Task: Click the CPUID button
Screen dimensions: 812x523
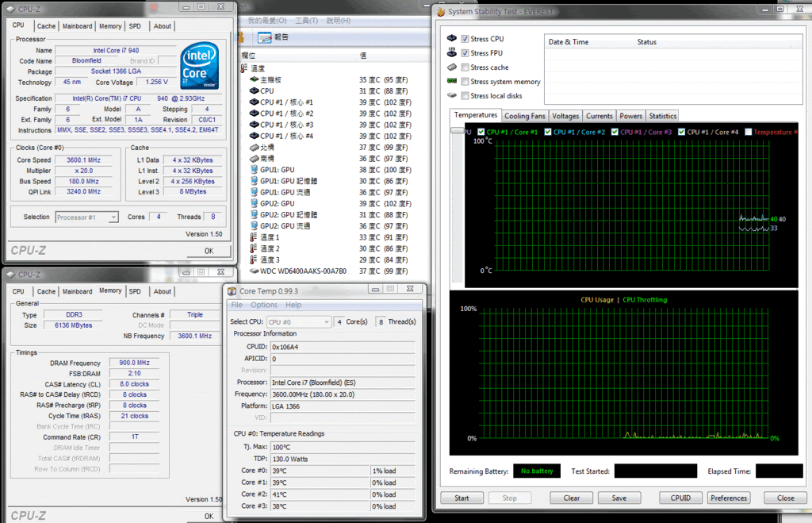Action: coord(680,498)
